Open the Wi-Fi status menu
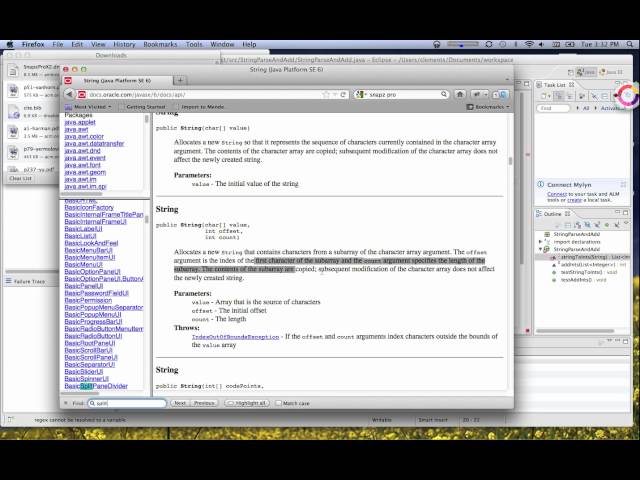 (529, 44)
